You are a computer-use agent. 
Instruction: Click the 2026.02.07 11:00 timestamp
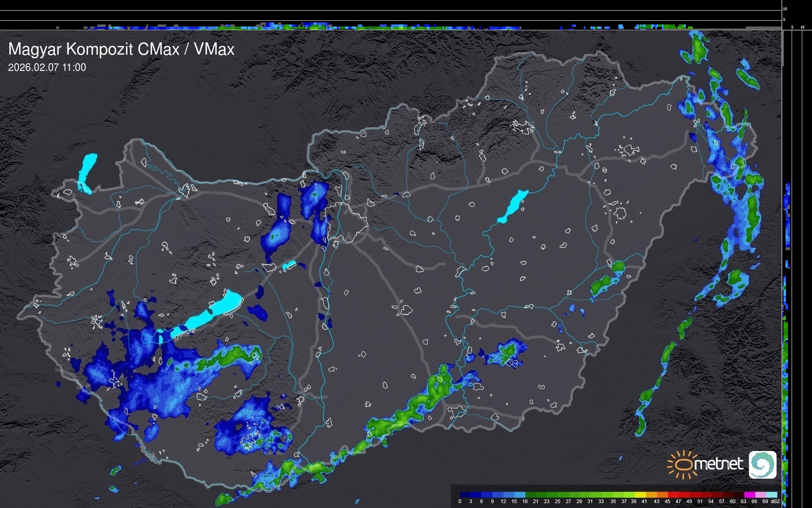tap(47, 68)
